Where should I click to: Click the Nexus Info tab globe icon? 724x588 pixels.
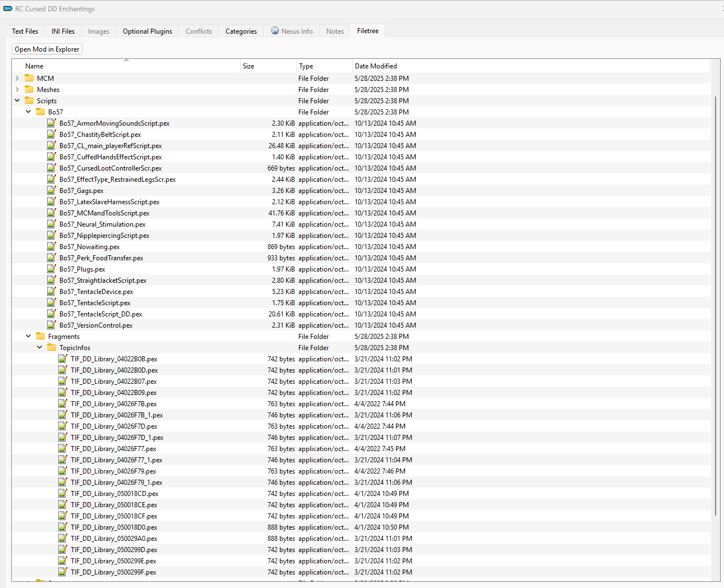click(275, 31)
